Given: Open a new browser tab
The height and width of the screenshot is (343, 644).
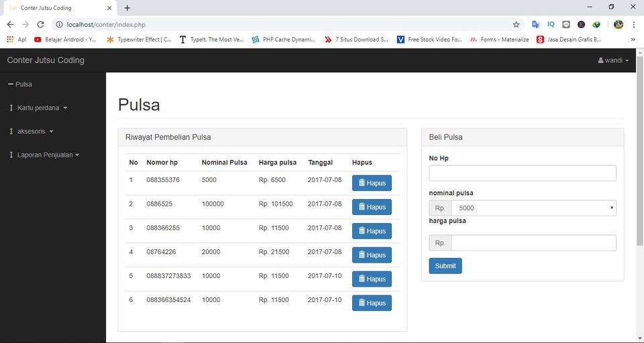Looking at the screenshot, I should click(127, 8).
